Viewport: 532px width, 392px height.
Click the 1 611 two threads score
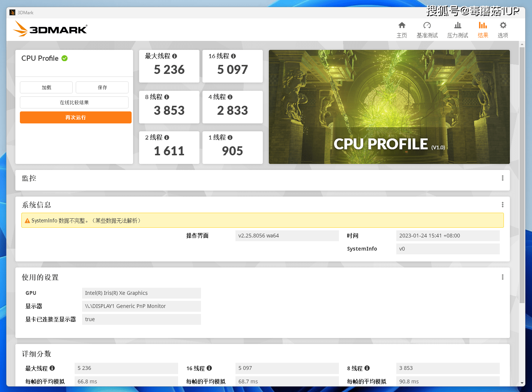[x=169, y=151]
